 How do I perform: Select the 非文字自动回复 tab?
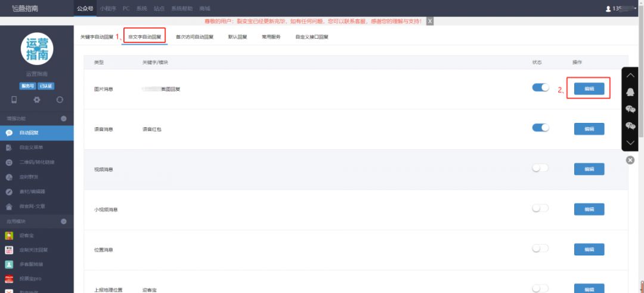point(144,37)
